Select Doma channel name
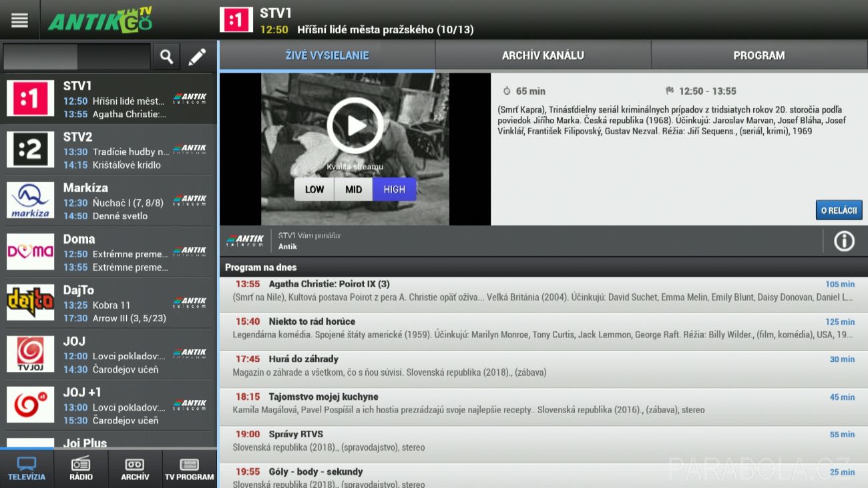This screenshot has height=488, width=868. (79, 239)
